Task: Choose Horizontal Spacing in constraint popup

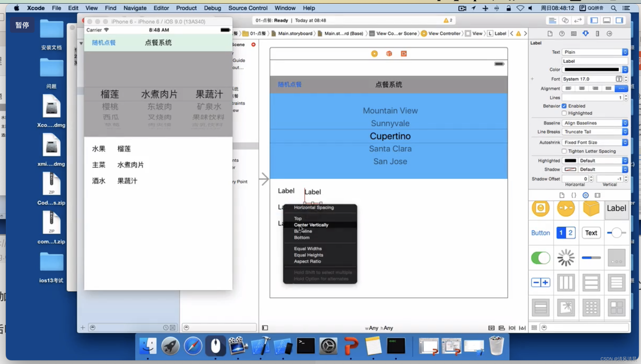Action: (314, 207)
